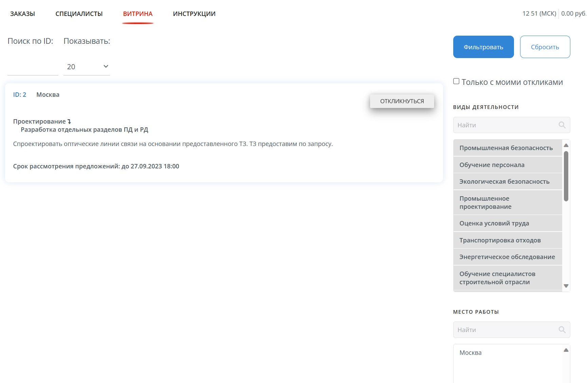Click the arrow icon next to Проектирование
This screenshot has height=383, width=588.
69,122
